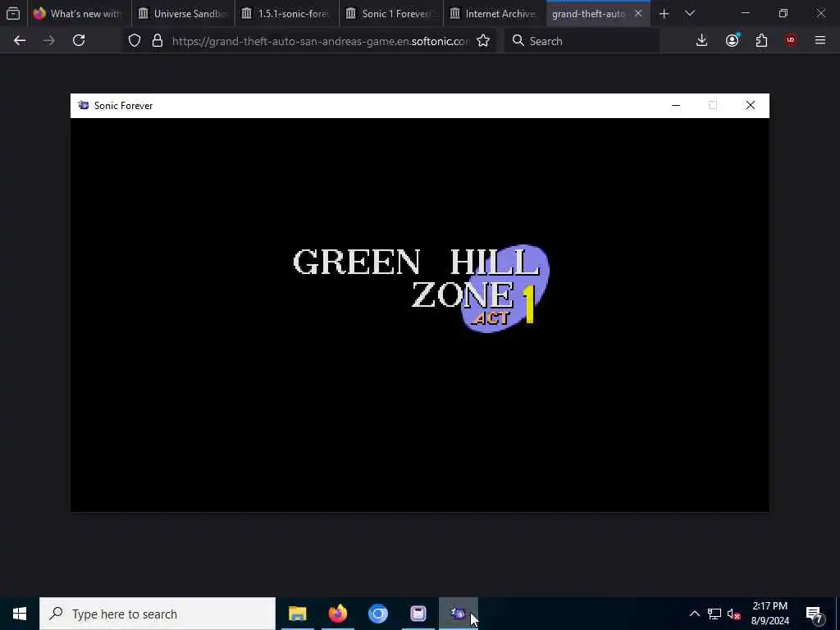Screen dimensions: 840x630
Task: Close the Sonic Forever window
Action: click(x=751, y=106)
